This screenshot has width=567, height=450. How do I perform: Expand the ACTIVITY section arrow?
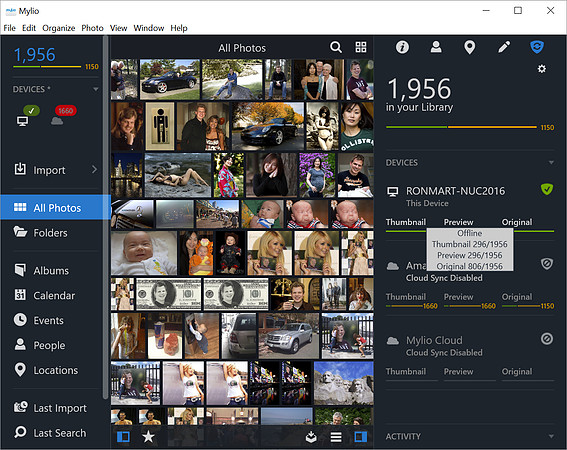click(551, 436)
